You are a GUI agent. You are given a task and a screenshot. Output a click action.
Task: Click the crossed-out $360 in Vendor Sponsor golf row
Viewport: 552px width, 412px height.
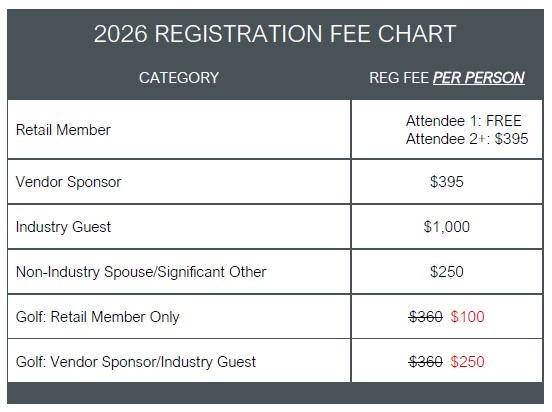click(x=426, y=362)
